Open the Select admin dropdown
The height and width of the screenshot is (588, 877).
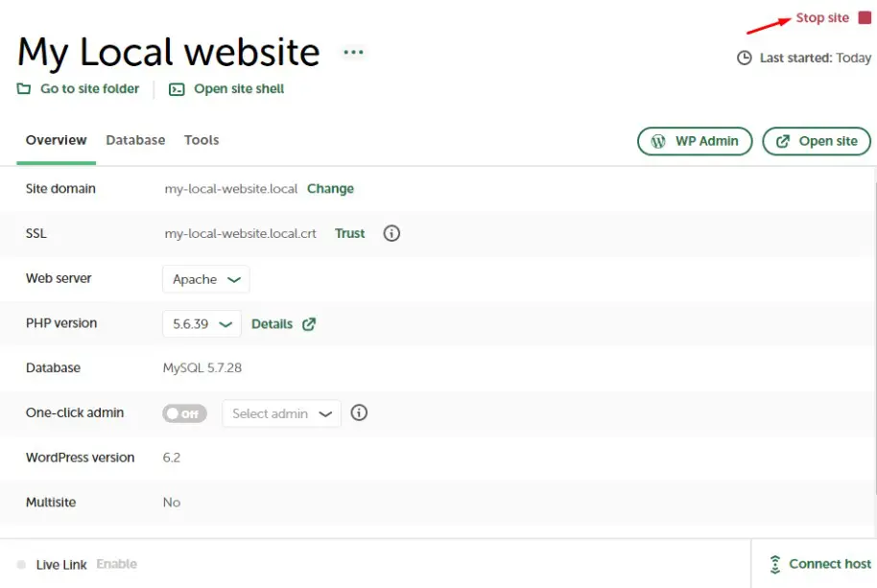tap(281, 413)
